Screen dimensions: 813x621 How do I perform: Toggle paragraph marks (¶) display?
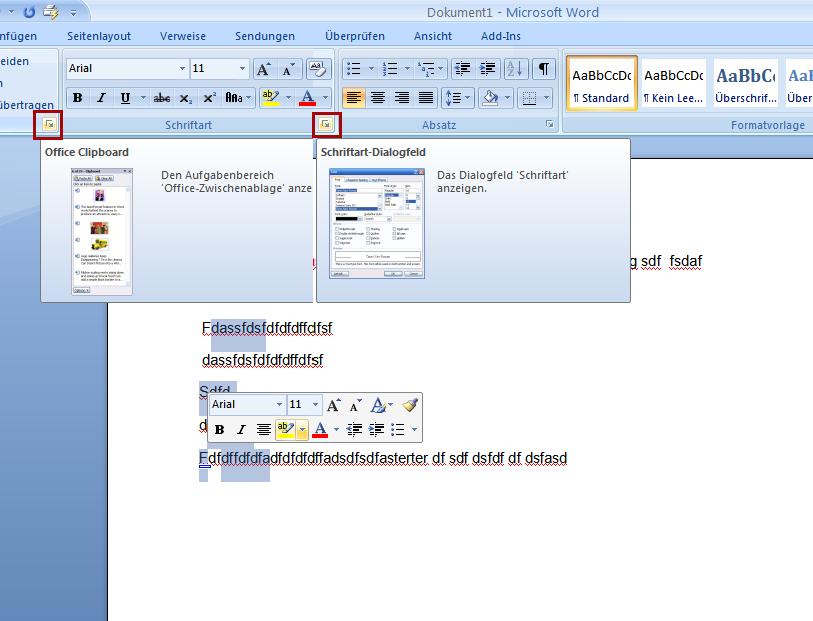coord(543,68)
